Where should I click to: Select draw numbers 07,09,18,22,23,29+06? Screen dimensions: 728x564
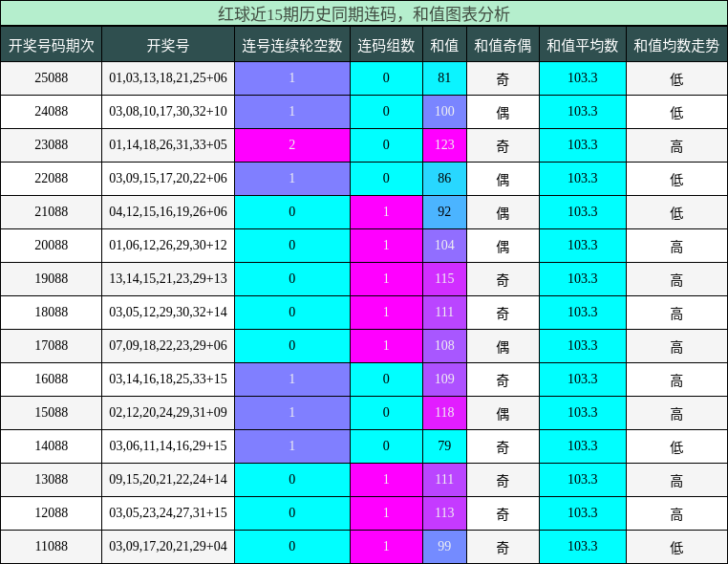168,346
